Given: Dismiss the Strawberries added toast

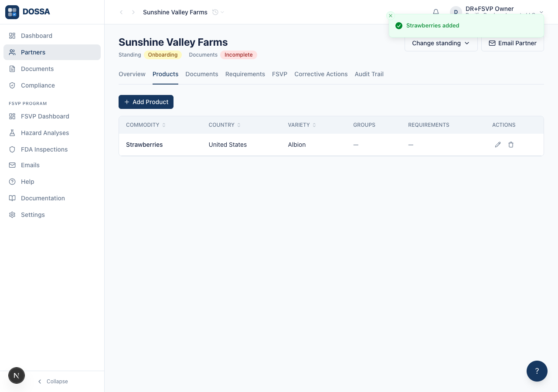Looking at the screenshot, I should click(x=391, y=16).
